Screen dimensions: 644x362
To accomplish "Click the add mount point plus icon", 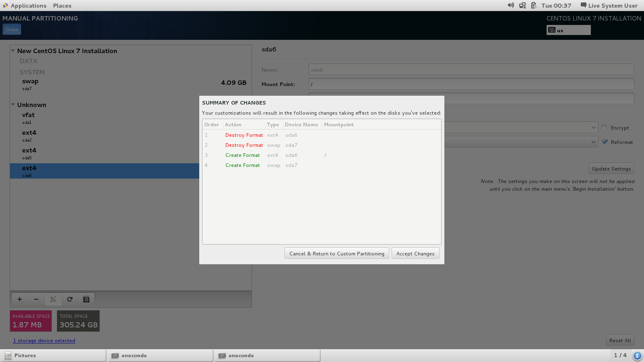I will click(20, 299).
